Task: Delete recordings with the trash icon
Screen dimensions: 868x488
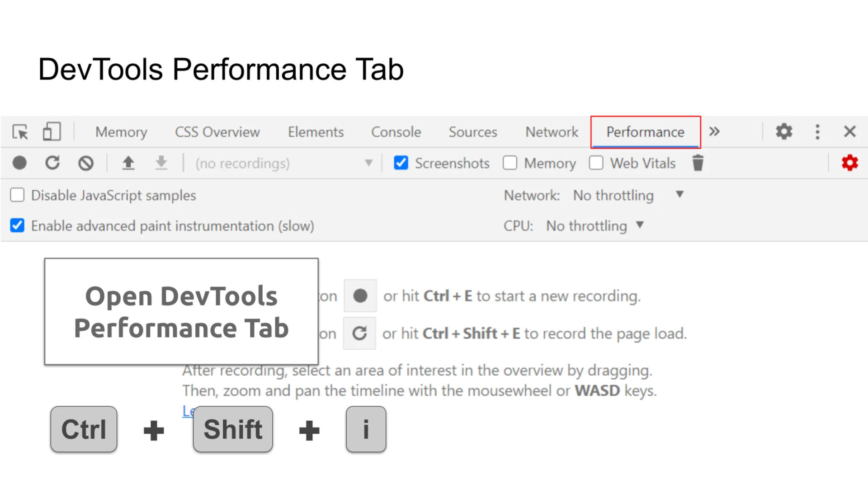Action: pos(698,163)
